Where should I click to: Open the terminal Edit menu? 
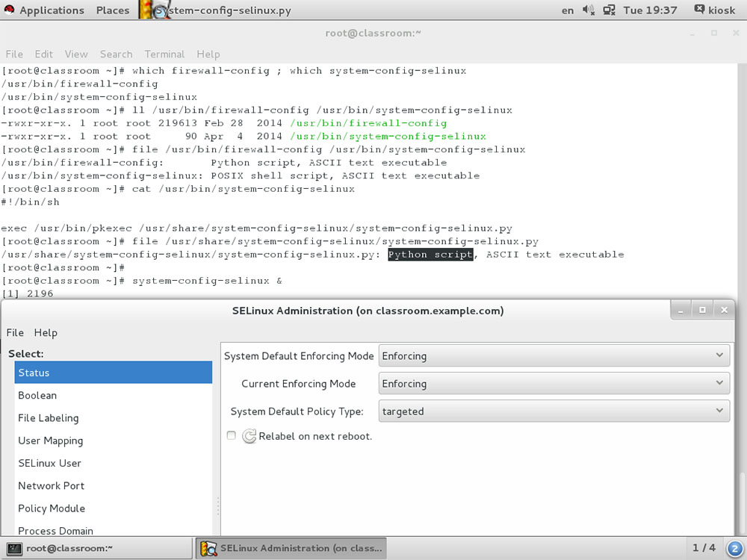(44, 55)
